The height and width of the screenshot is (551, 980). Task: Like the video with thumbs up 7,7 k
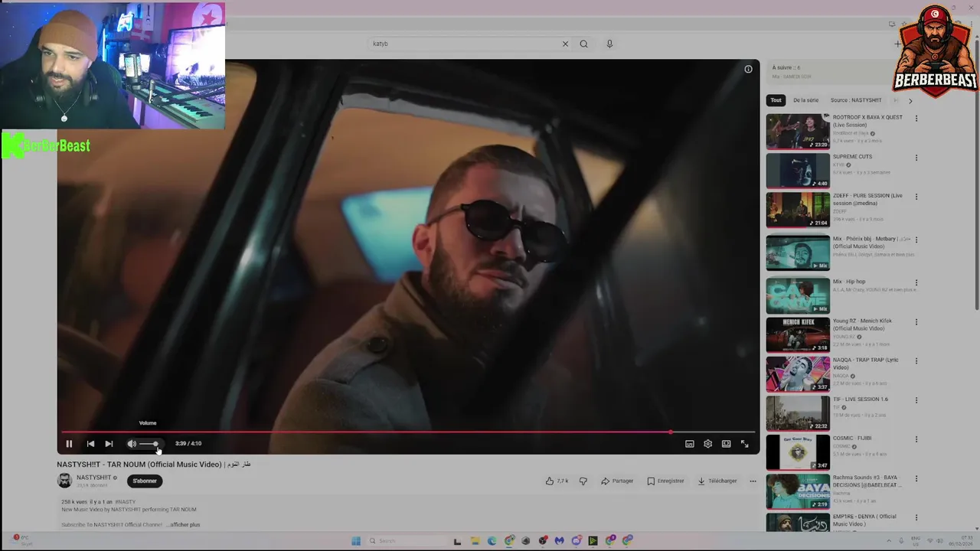(x=557, y=481)
